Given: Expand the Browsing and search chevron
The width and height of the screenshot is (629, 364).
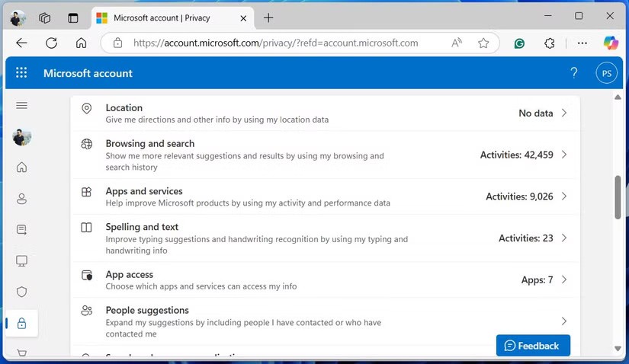Looking at the screenshot, I should click(564, 155).
